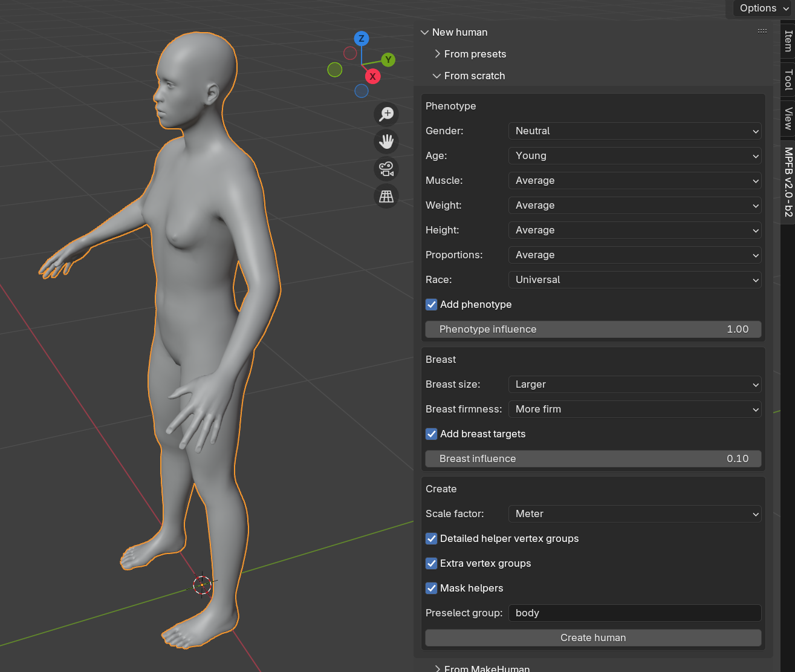Click the New human panel drag-handle dots
The width and height of the screenshot is (795, 672).
tap(762, 31)
